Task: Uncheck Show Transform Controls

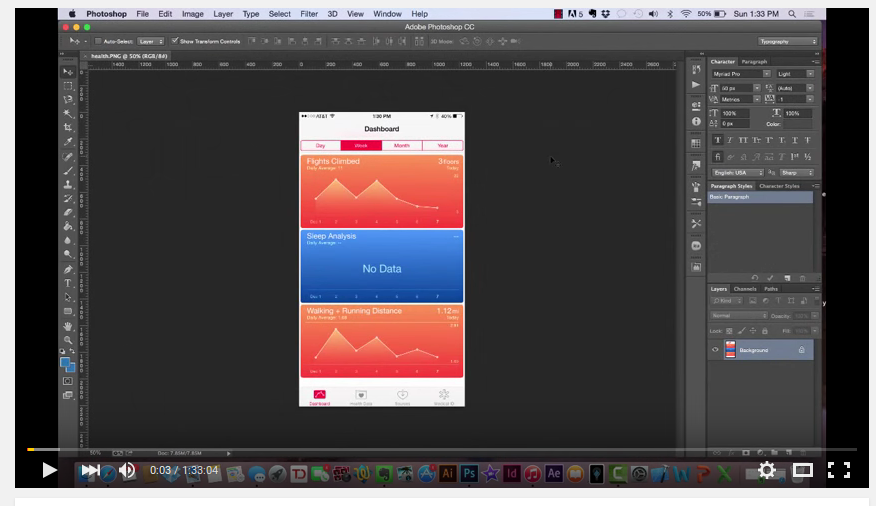Action: (x=173, y=41)
